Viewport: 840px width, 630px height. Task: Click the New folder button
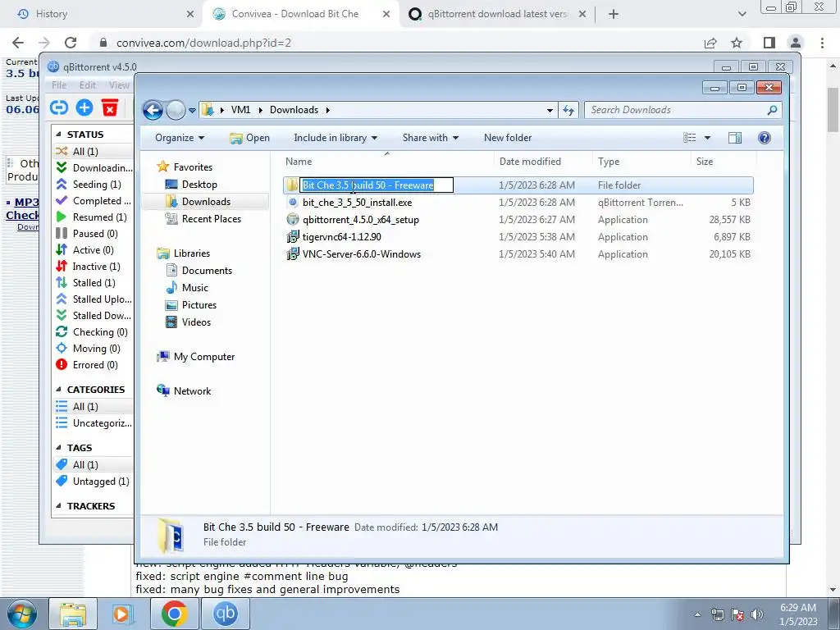[x=508, y=138]
